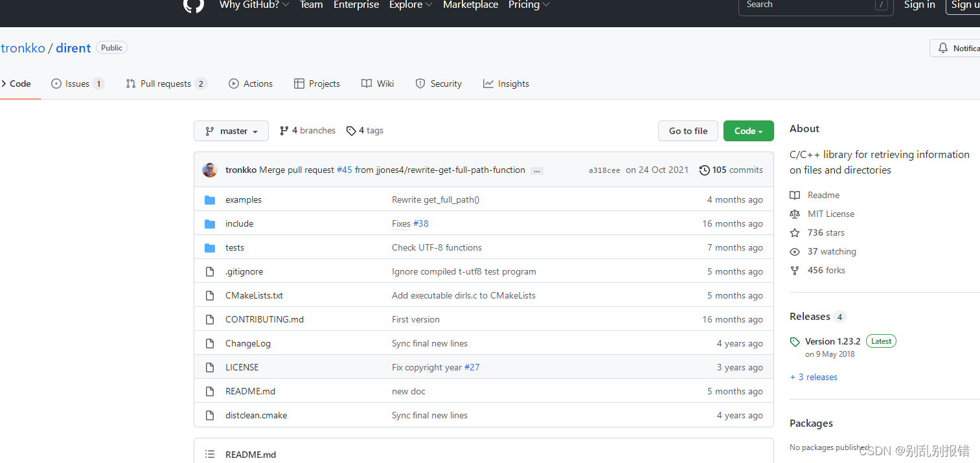Click the README table of contents icon
Screen dimensions: 980x463
pos(210,455)
